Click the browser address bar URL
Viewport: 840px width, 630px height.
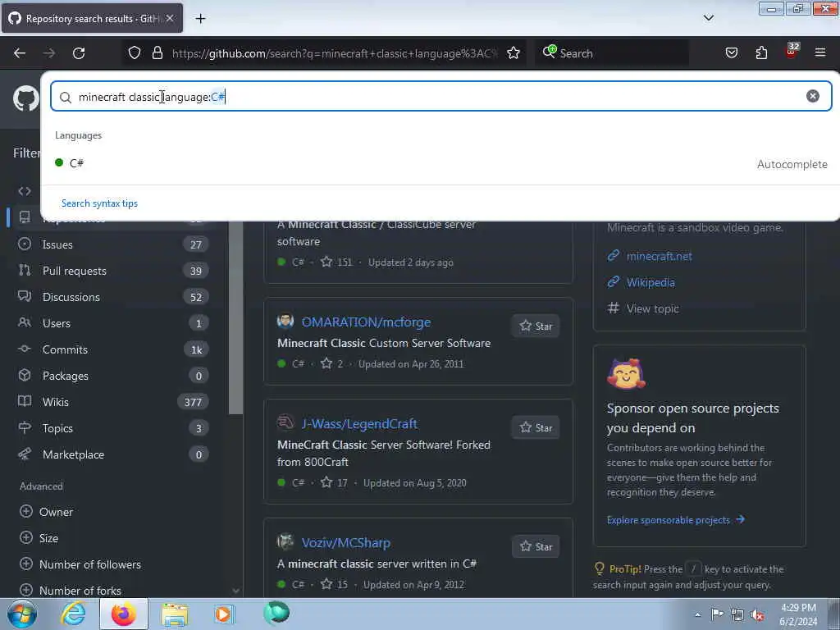[x=335, y=53]
